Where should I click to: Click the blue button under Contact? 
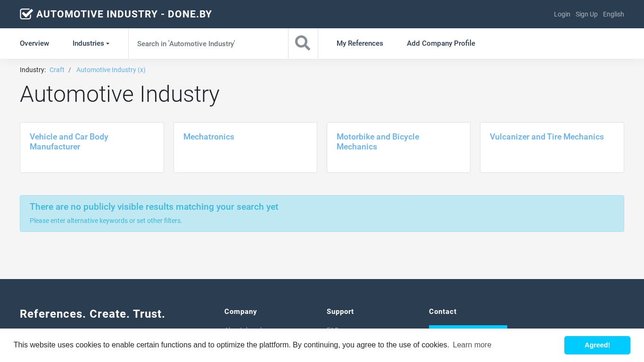tap(468, 327)
